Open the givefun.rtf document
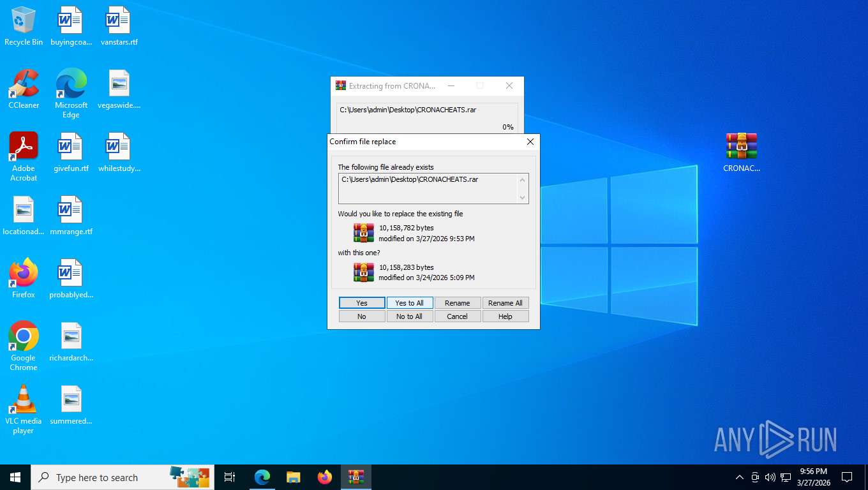868x490 pixels. 71,152
